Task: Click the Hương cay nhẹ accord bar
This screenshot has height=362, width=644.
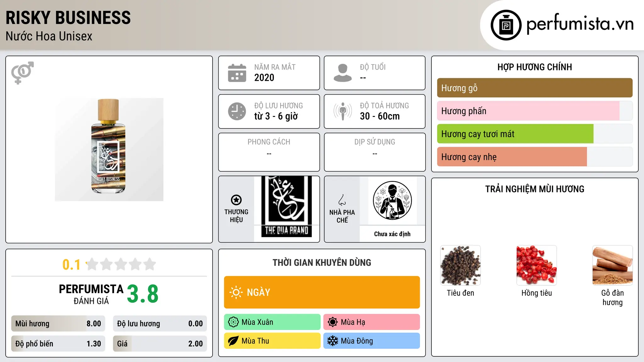Action: tap(535, 157)
